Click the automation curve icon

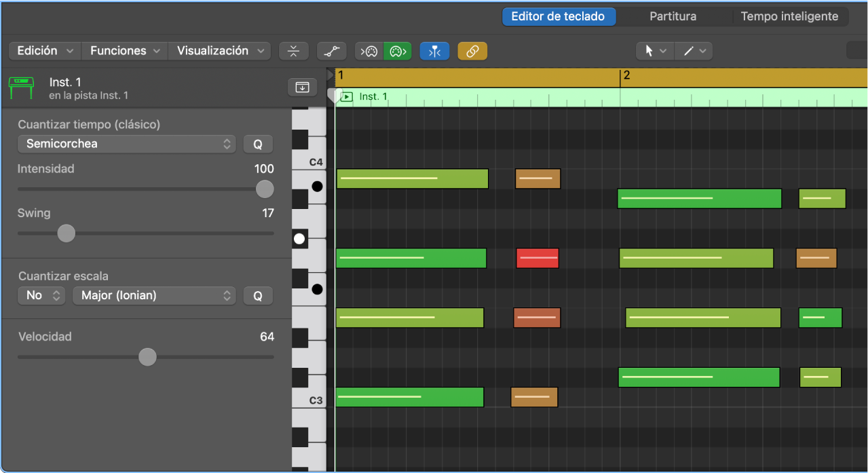pos(332,51)
